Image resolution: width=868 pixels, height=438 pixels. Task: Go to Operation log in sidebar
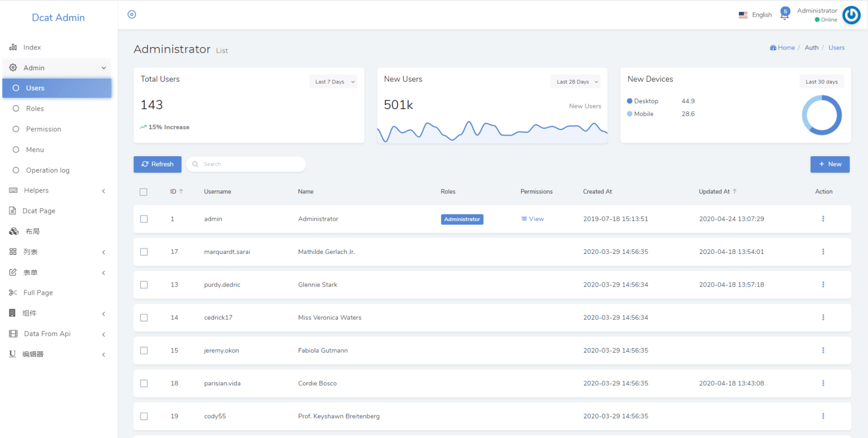[48, 170]
